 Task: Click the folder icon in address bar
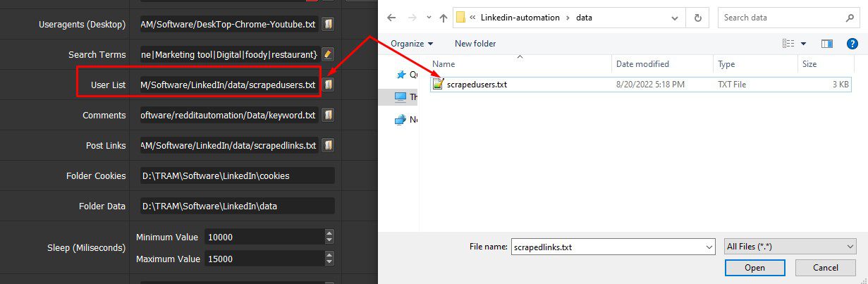coord(460,18)
